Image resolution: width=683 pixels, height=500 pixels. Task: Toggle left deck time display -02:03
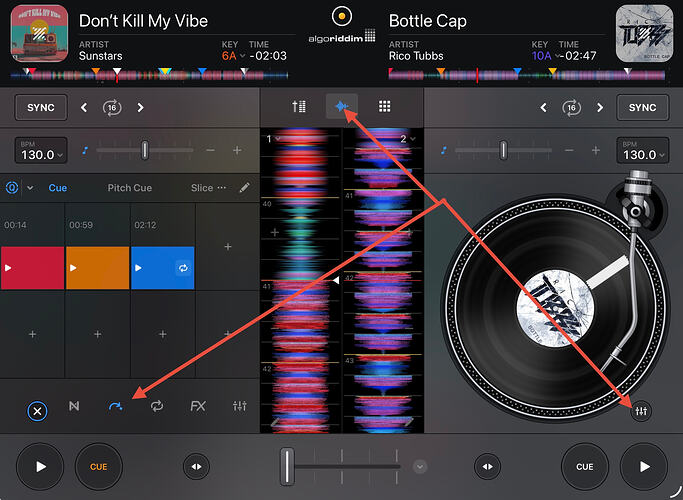268,56
